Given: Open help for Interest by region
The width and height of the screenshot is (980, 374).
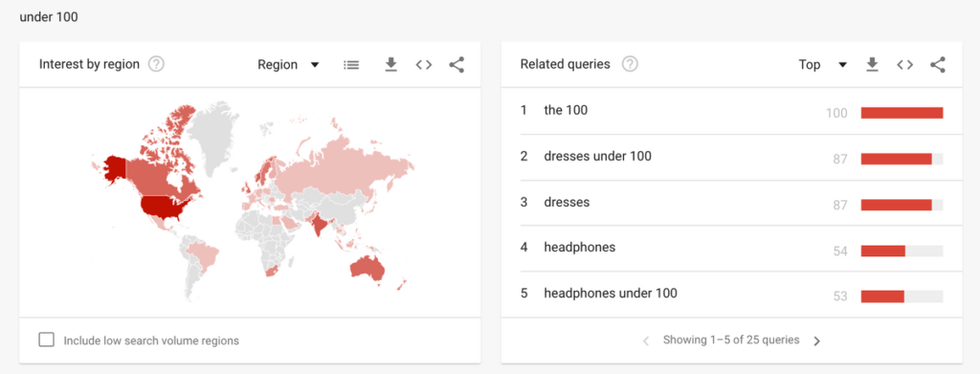Looking at the screenshot, I should 156,64.
